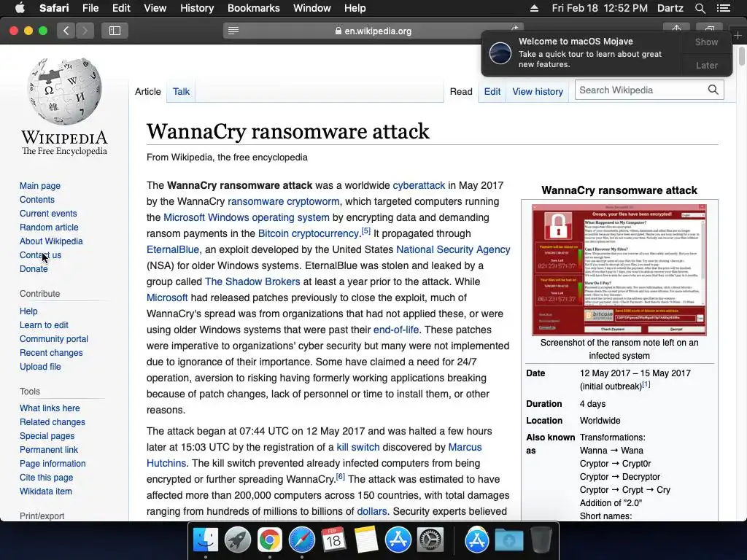
Task: Open the Main page sidebar link
Action: click(40, 186)
